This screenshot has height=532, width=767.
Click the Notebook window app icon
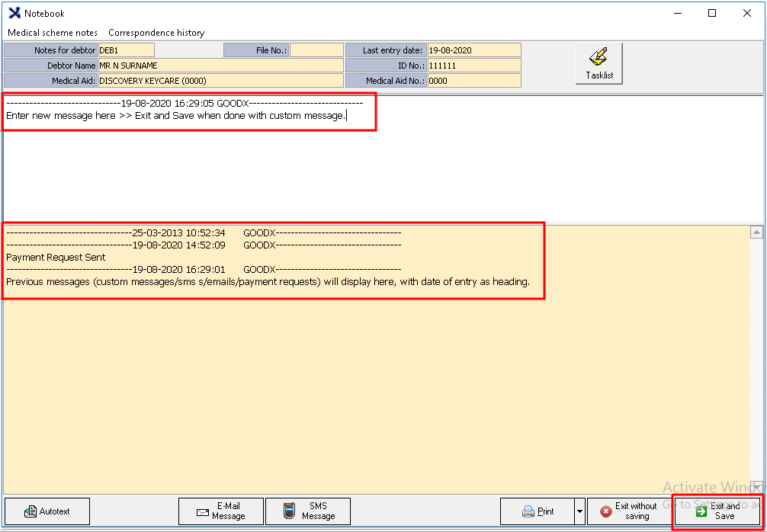click(x=14, y=13)
